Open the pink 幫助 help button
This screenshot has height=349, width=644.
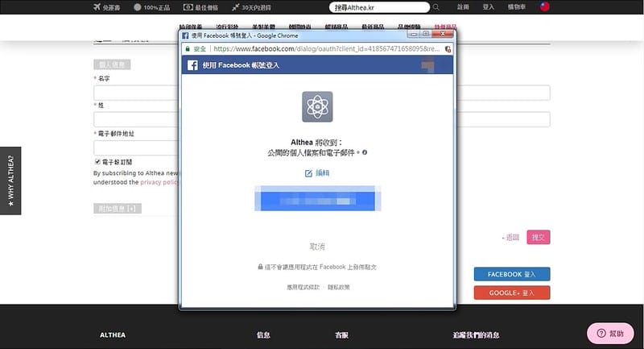pyautogui.click(x=610, y=334)
